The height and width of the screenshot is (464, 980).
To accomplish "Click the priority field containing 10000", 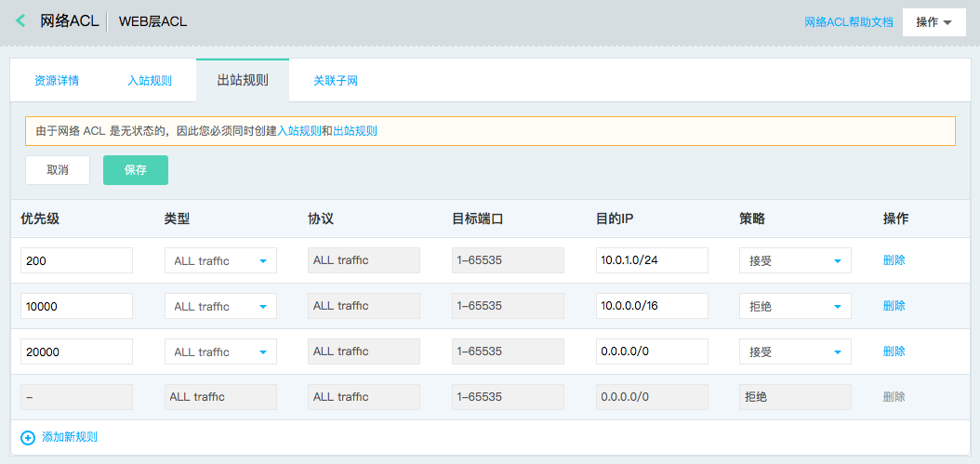I will pyautogui.click(x=77, y=307).
